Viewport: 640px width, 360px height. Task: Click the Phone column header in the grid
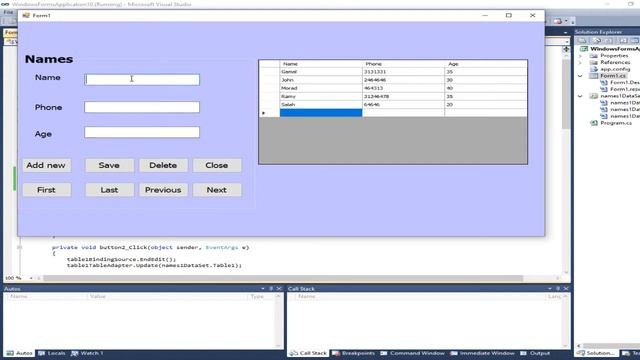pyautogui.click(x=403, y=64)
